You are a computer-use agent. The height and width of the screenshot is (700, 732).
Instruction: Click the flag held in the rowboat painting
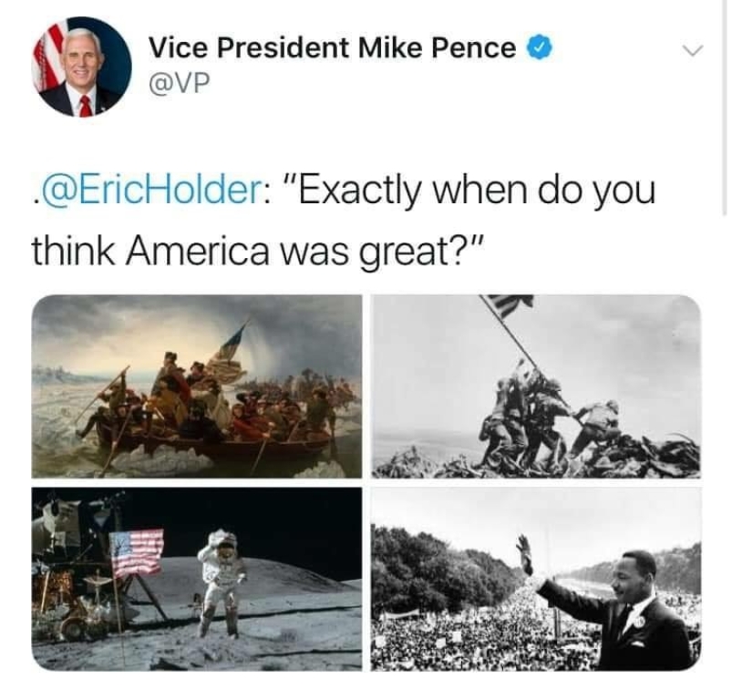(230, 349)
